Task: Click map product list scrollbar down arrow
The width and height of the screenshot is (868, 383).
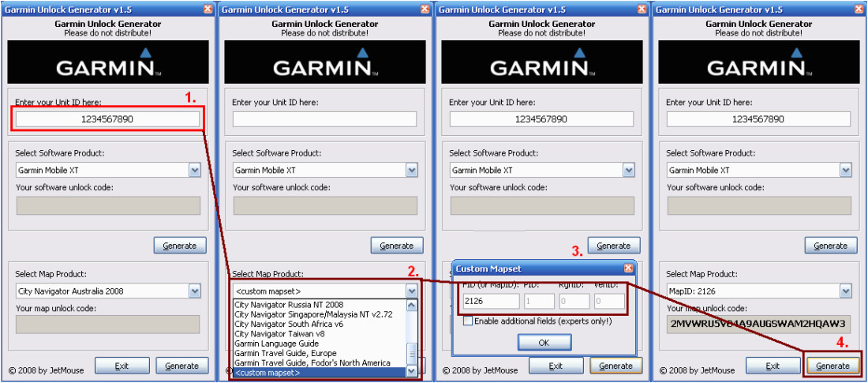Action: point(411,371)
